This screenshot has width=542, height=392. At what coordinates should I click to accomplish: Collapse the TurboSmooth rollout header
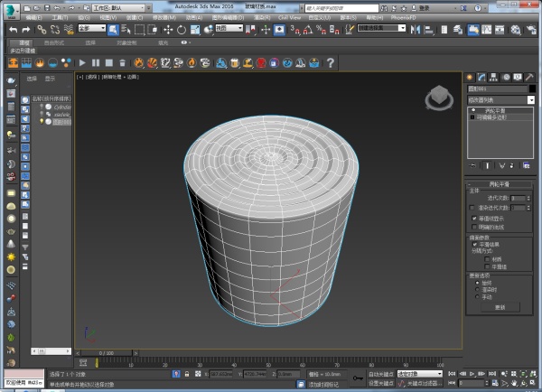(x=500, y=184)
